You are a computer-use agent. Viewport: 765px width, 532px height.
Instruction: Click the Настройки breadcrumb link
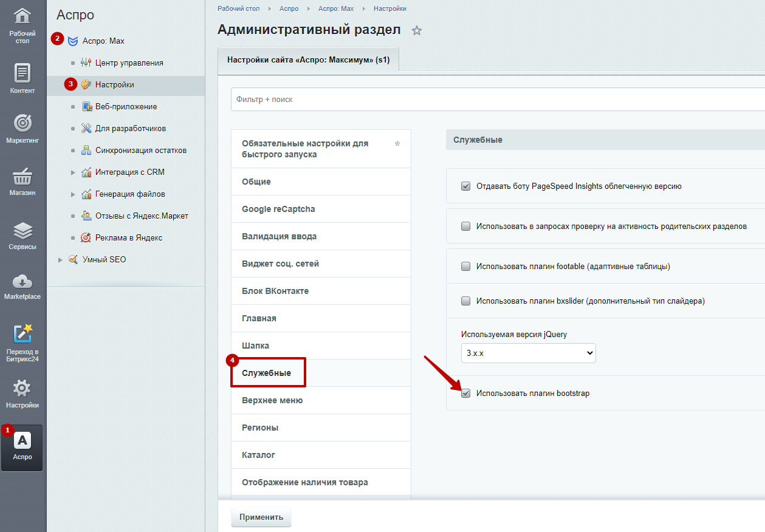point(390,9)
